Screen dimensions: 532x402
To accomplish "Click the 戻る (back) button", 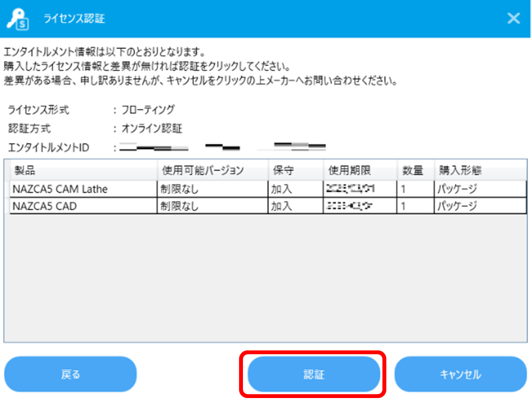I will (71, 374).
